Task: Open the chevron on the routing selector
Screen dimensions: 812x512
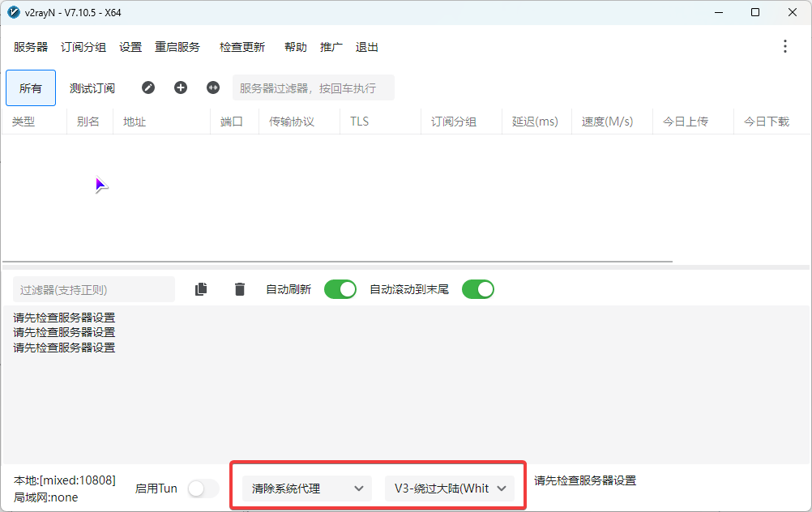Action: (502, 489)
